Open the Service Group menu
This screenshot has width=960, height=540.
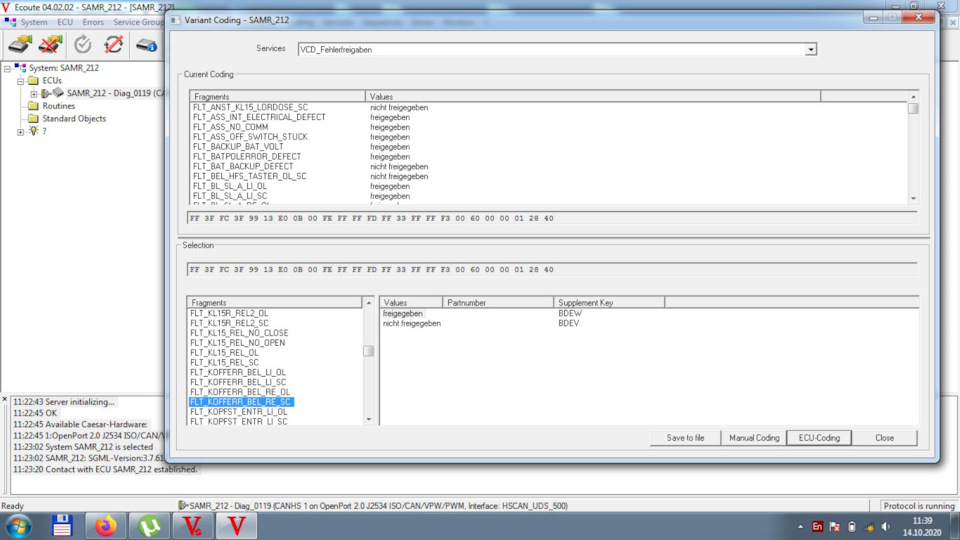[138, 22]
